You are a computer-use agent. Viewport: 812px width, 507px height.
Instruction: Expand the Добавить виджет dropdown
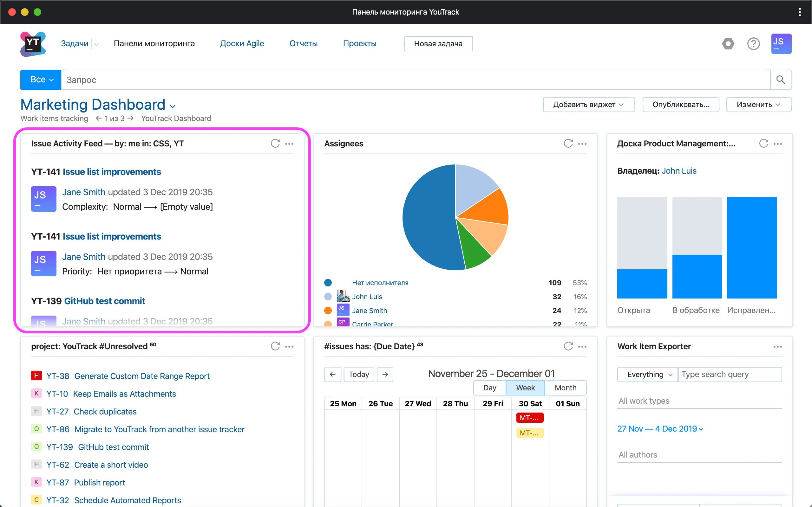588,105
